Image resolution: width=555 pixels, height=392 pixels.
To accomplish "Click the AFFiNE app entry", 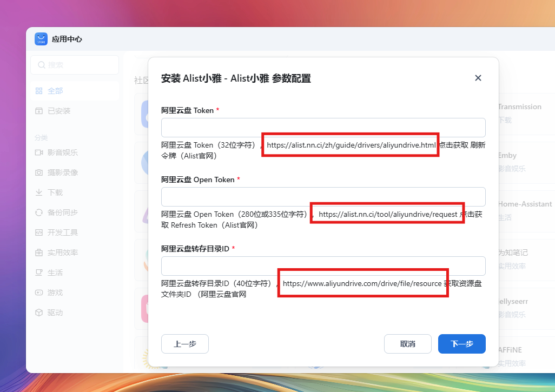I will (510, 350).
